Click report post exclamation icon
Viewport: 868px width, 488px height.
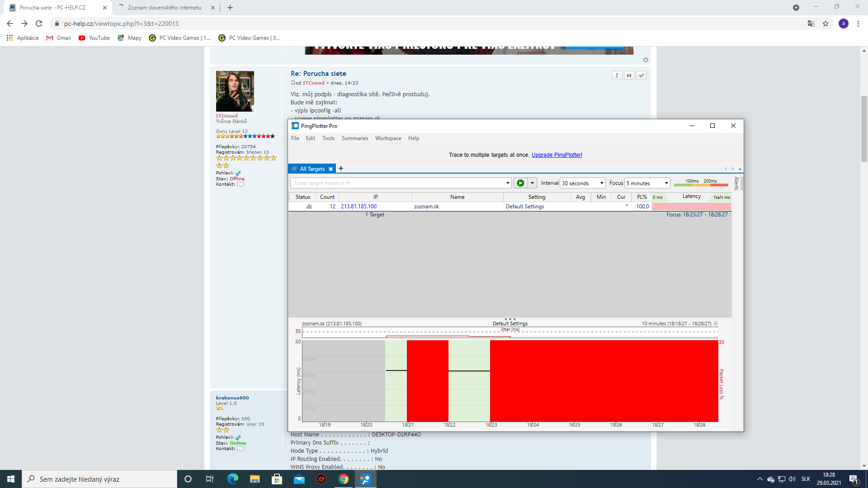(x=617, y=75)
